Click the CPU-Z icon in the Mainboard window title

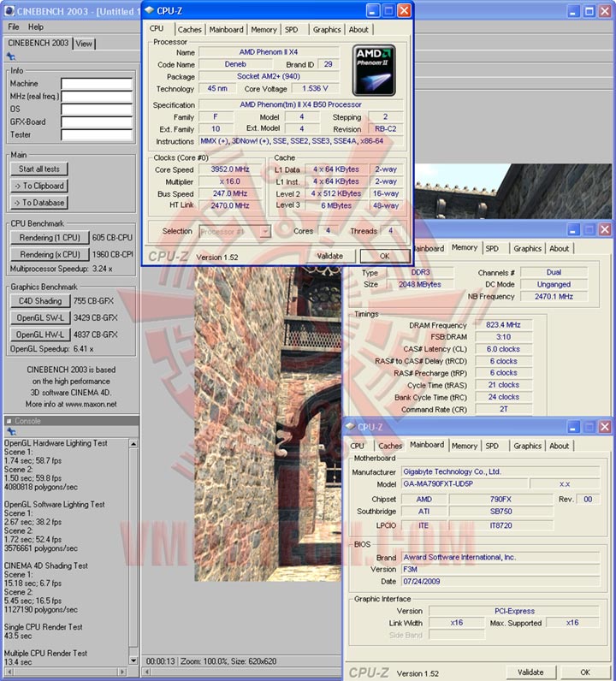click(350, 427)
